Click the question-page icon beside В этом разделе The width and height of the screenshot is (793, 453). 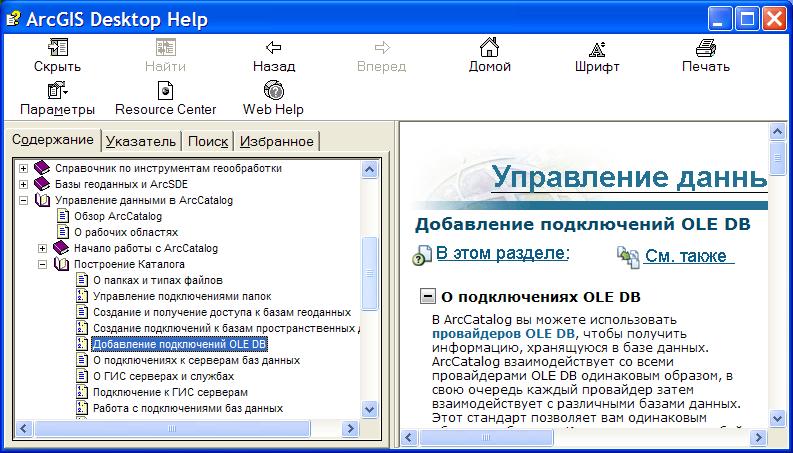coord(422,255)
